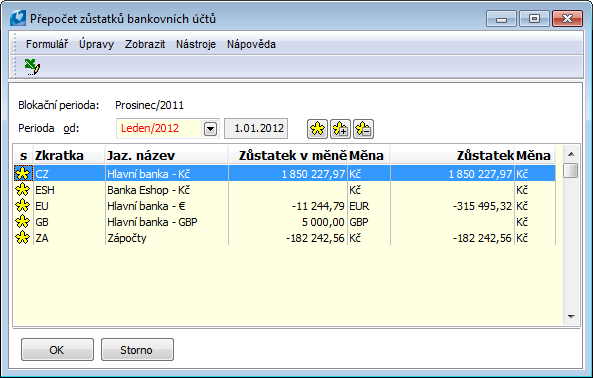Click the Jaz. název column header

pyautogui.click(x=167, y=155)
